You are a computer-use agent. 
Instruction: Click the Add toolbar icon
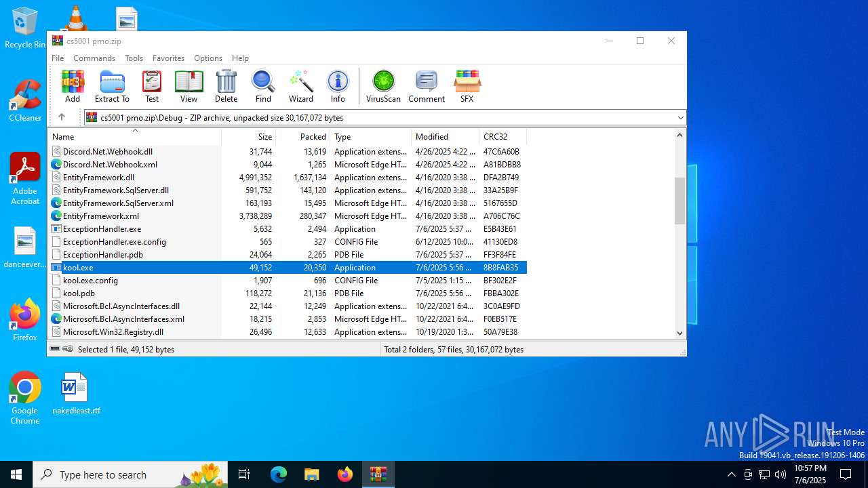73,86
